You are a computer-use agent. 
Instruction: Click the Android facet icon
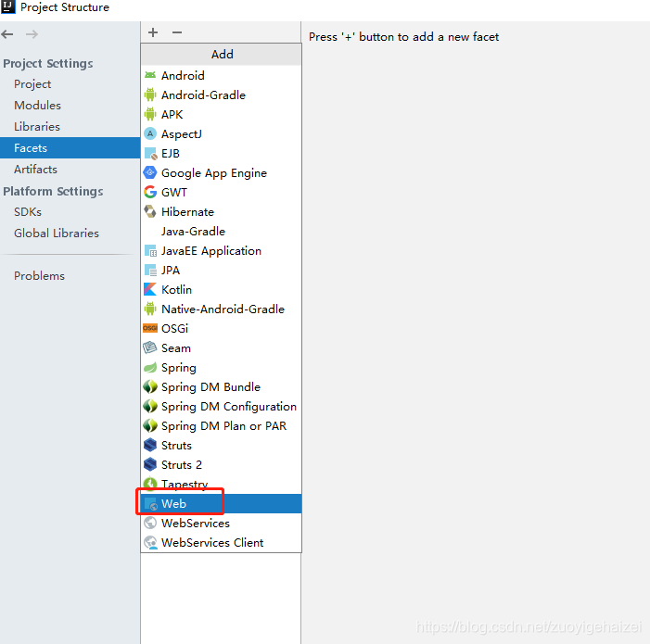click(x=150, y=75)
